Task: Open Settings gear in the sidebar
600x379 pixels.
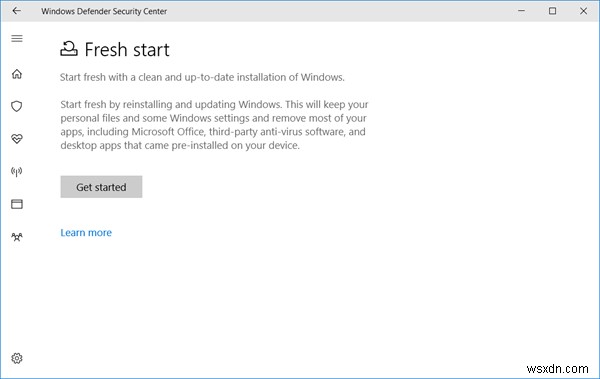Action: pyautogui.click(x=17, y=358)
